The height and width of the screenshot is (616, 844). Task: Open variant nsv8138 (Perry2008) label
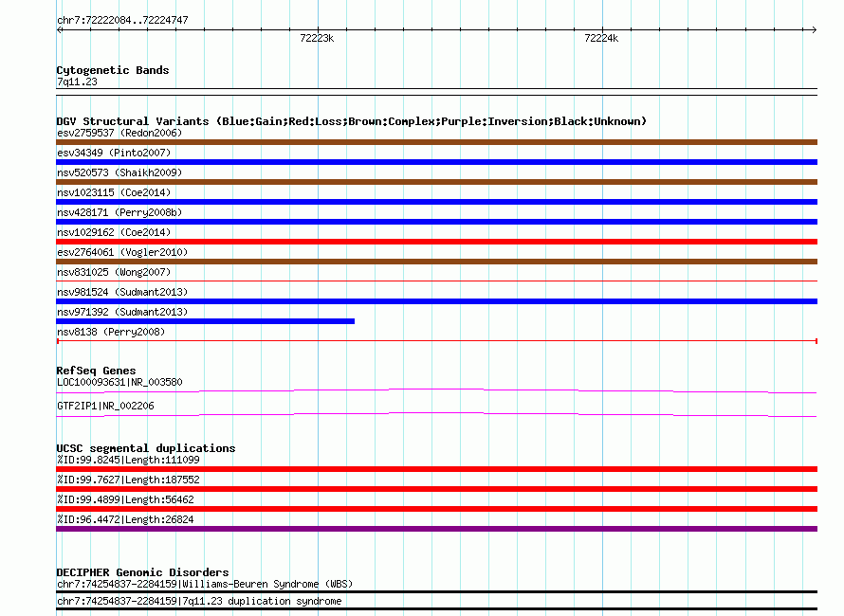pyautogui.click(x=111, y=332)
